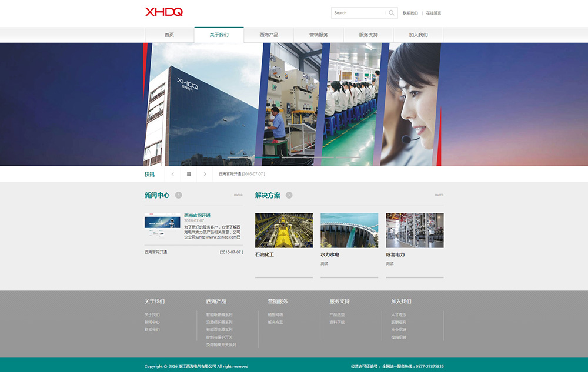
Task: Click arrow icon beside 解决方案 heading
Action: 289,195
